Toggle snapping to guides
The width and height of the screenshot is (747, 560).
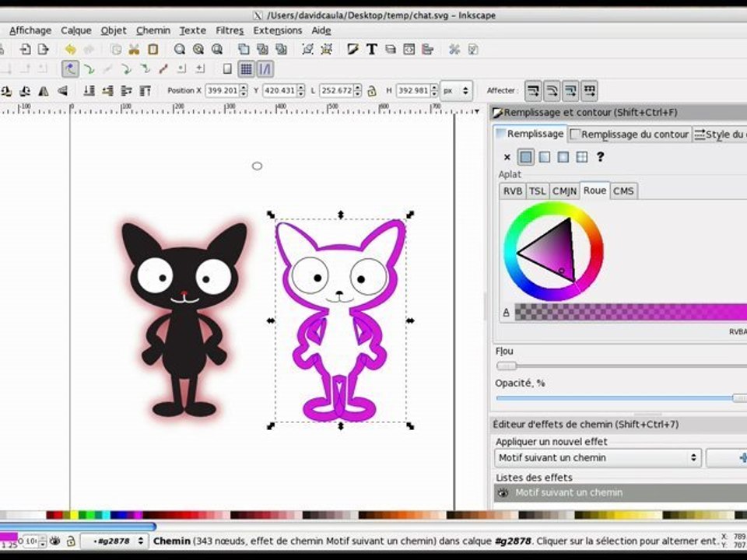point(265,69)
